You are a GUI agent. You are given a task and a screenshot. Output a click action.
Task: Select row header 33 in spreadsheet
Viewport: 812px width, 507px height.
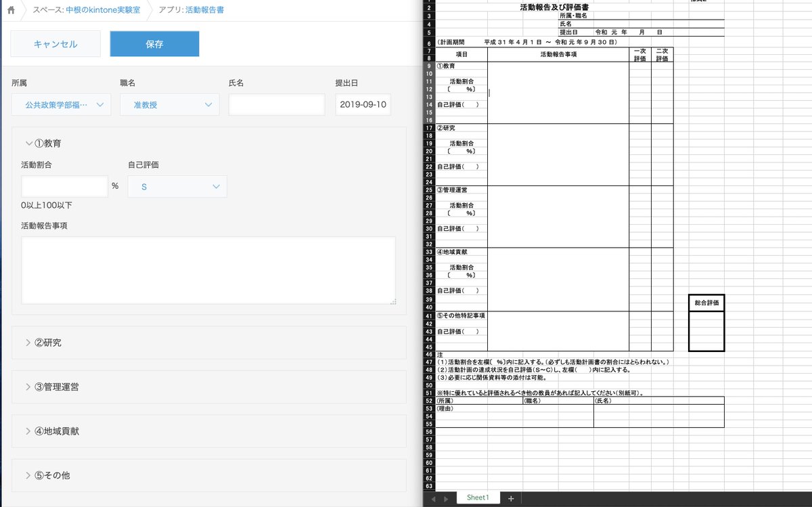pos(429,252)
